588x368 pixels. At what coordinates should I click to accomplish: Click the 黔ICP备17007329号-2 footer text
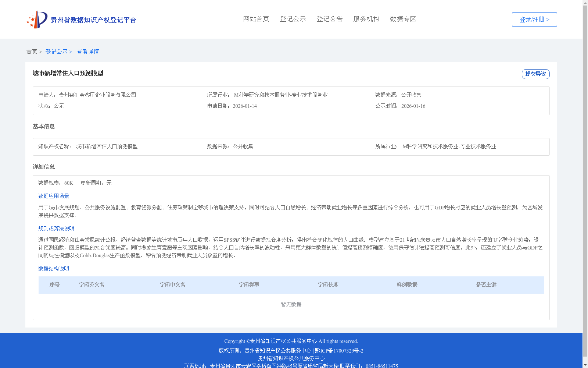coord(339,351)
